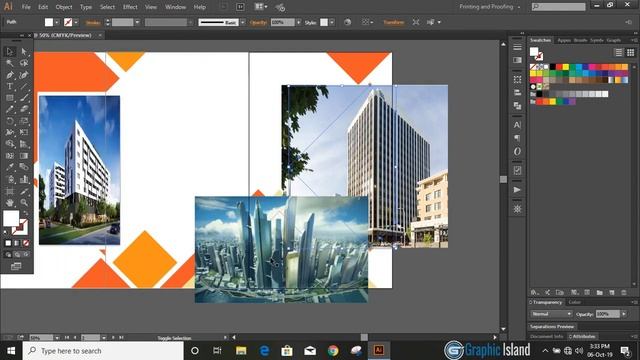Click the Opacity link in control bar
Image resolution: width=640 pixels, height=360 pixels.
pyautogui.click(x=258, y=22)
